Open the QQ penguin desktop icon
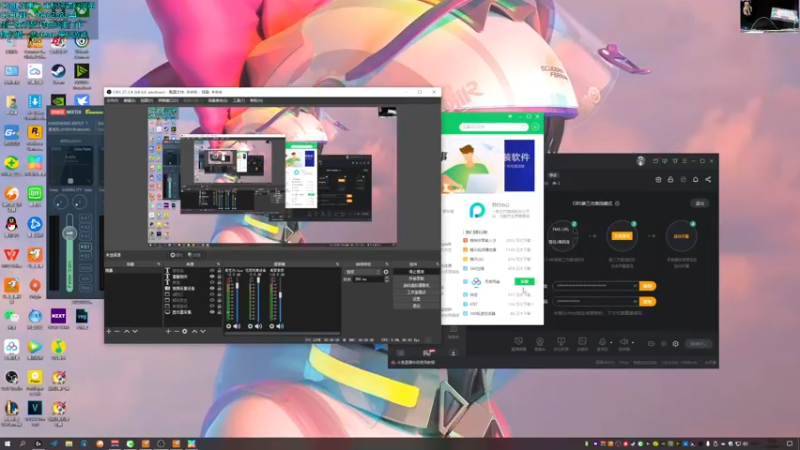The width and height of the screenshot is (800, 450). click(x=11, y=226)
